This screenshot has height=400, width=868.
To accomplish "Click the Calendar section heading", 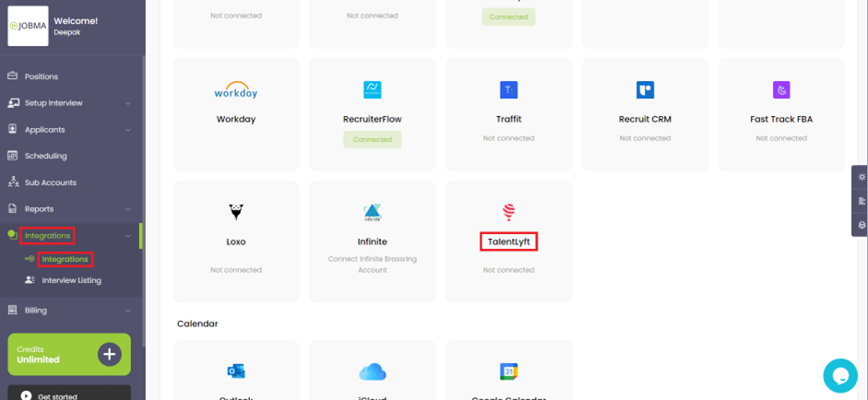I will point(197,324).
